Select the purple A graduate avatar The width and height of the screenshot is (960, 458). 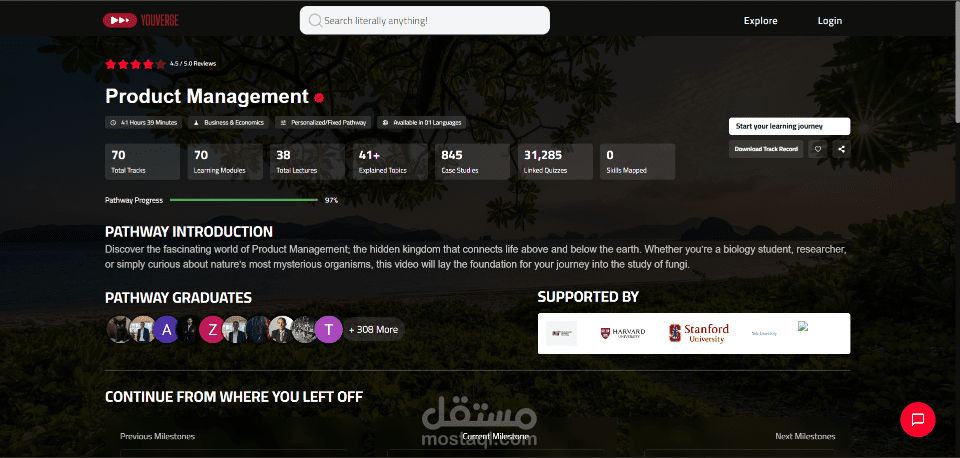[165, 329]
